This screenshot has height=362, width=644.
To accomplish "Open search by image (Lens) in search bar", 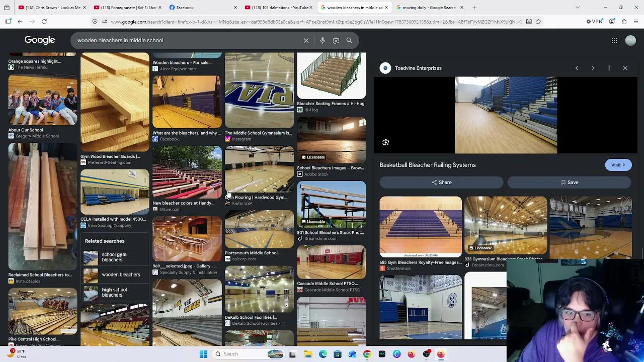I will [x=336, y=40].
